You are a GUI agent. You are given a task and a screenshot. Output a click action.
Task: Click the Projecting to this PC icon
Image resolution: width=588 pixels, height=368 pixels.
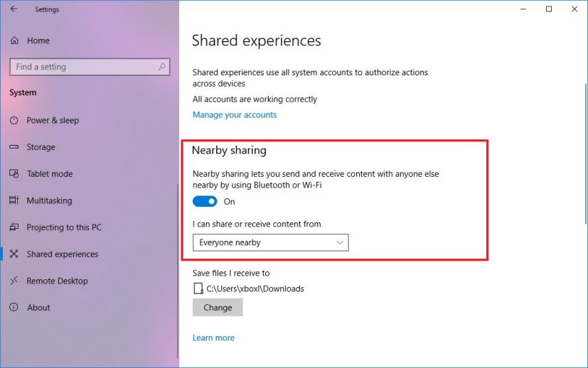coord(14,227)
